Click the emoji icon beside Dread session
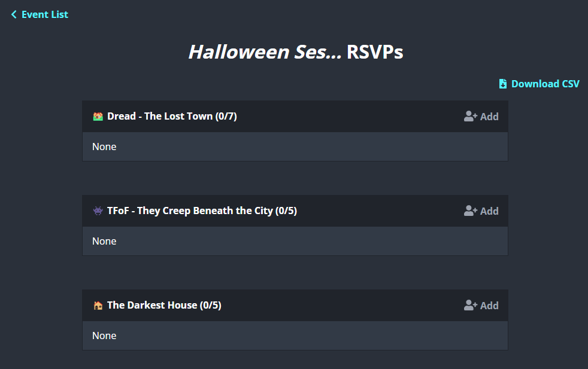 point(98,116)
